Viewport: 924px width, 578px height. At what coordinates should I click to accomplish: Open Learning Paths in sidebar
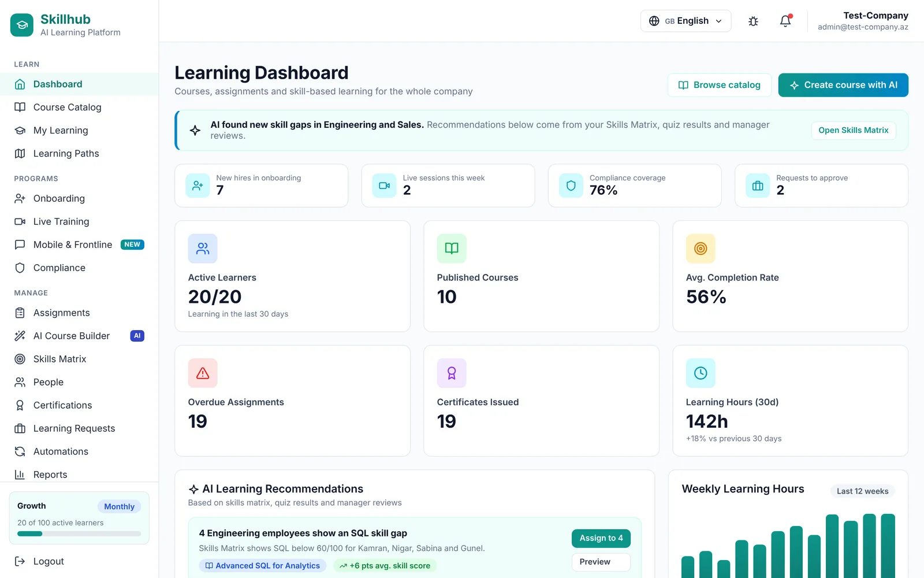[x=79, y=154]
